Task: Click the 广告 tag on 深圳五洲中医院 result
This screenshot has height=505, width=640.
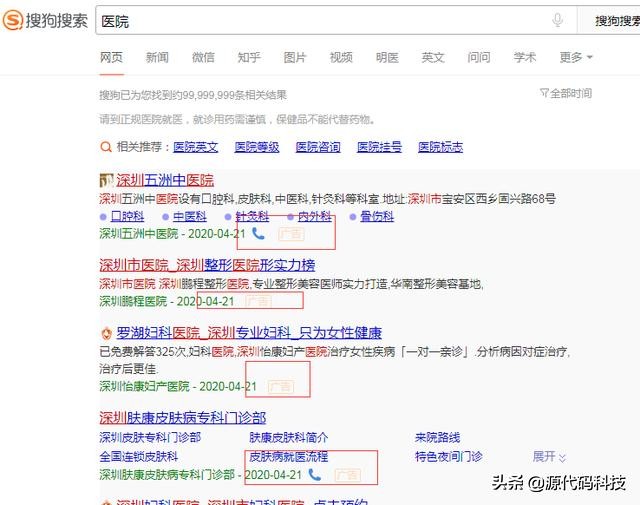Action: coord(291,234)
